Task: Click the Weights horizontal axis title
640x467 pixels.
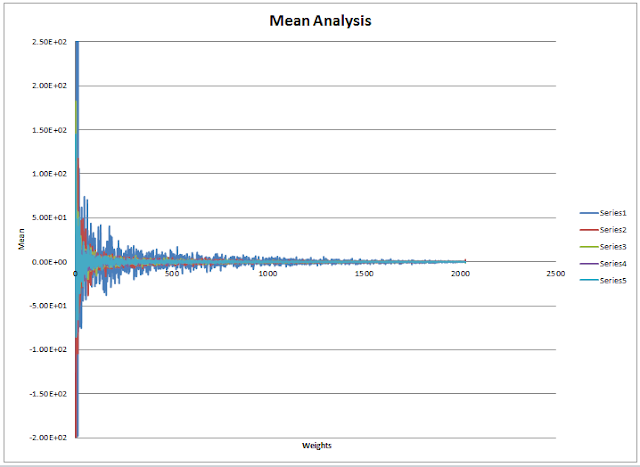Action: pyautogui.click(x=317, y=445)
